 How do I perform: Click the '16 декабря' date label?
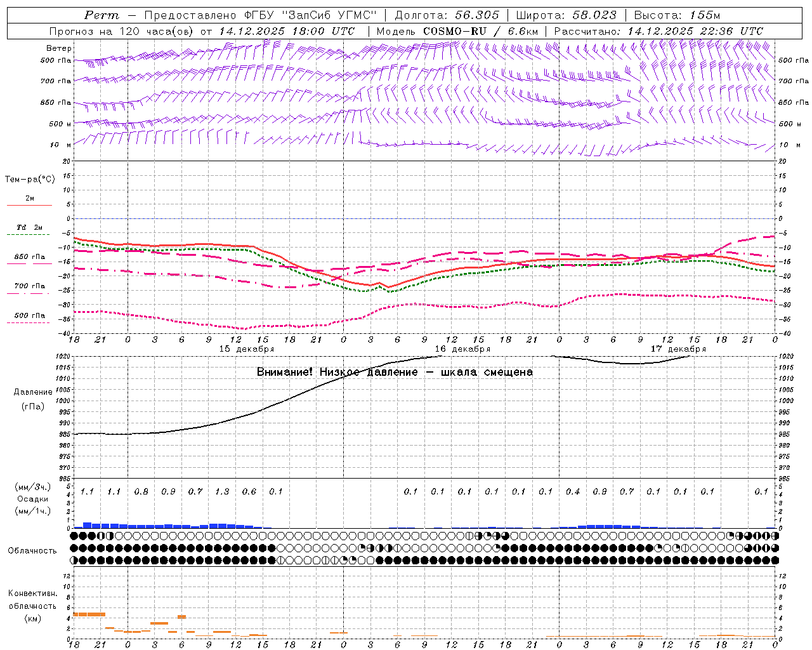[462, 349]
